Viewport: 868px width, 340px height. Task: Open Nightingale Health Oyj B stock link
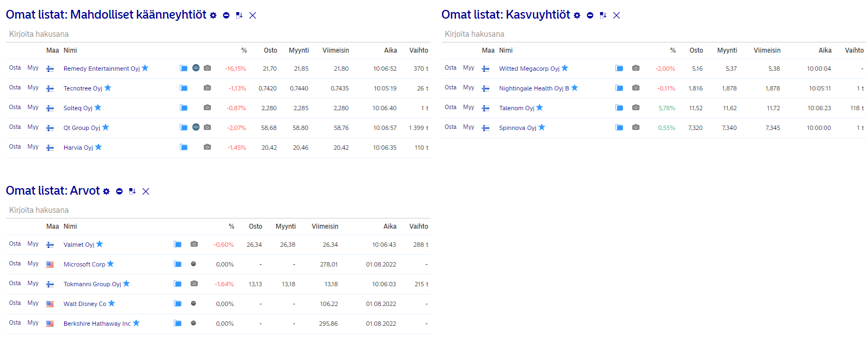coord(534,88)
